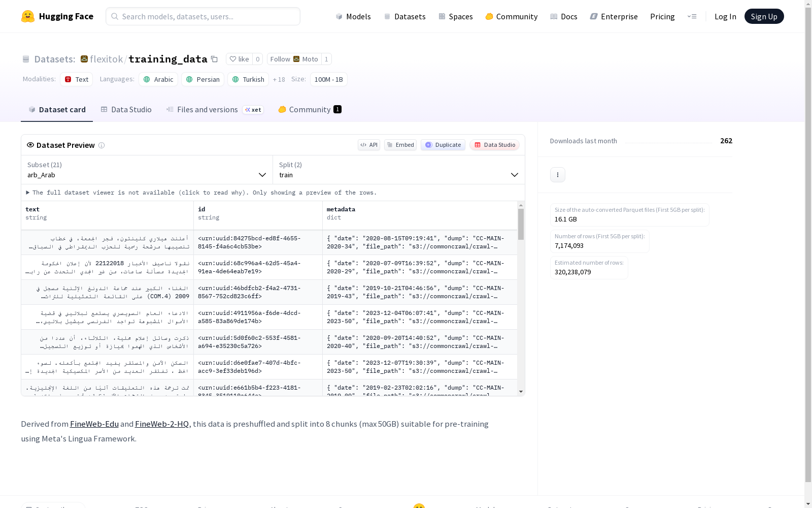Switch to the Dataset card tab

click(57, 110)
